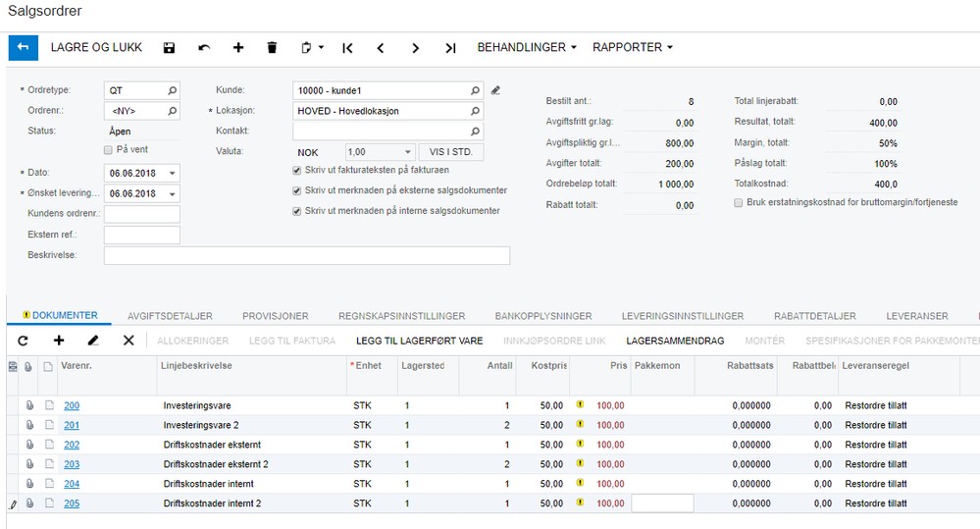This screenshot has width=980, height=529.
Task: Click the attachment icon on row 200
Action: tap(29, 405)
